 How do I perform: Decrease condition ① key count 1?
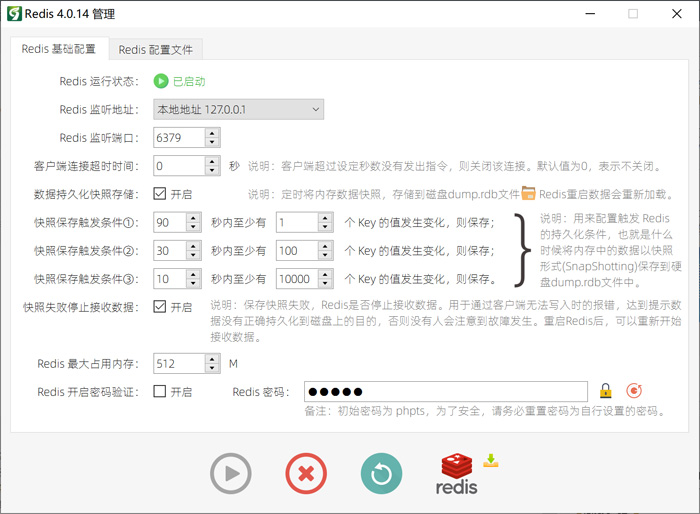point(325,227)
